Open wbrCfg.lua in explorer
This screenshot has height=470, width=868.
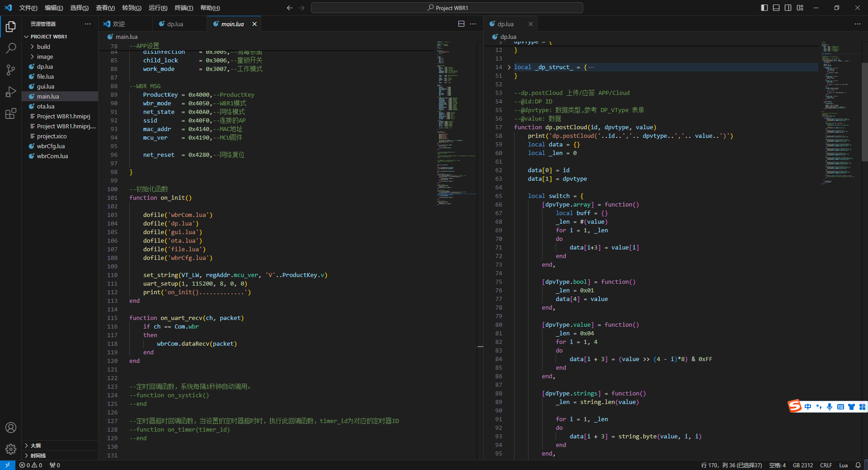point(60,146)
